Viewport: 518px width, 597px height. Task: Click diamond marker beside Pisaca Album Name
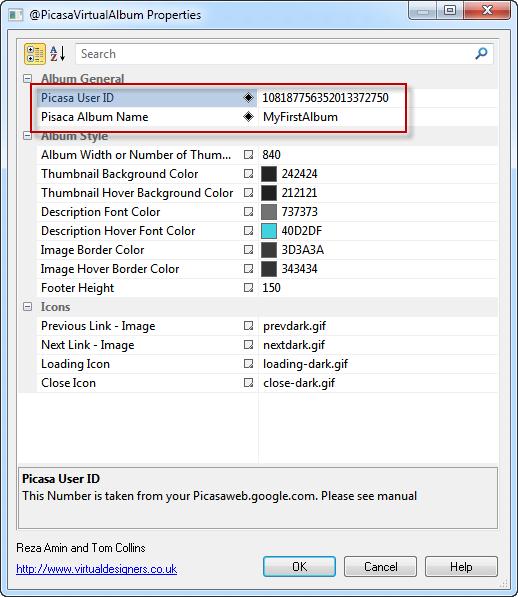tap(248, 117)
